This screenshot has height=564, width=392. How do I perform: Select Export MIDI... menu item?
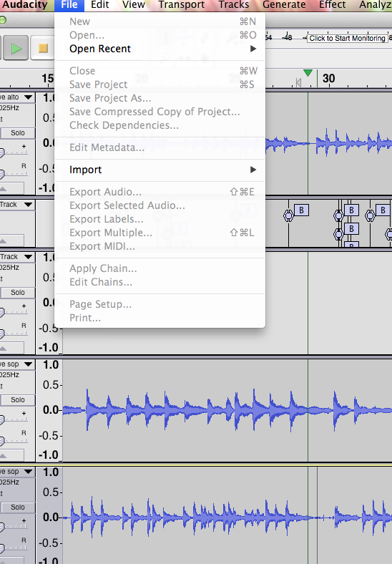tap(160, 246)
